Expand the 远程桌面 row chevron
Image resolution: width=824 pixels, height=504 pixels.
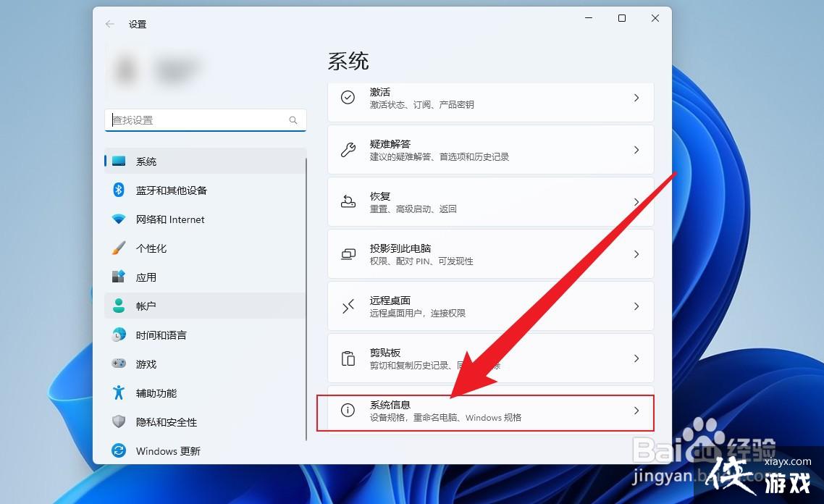click(x=636, y=306)
